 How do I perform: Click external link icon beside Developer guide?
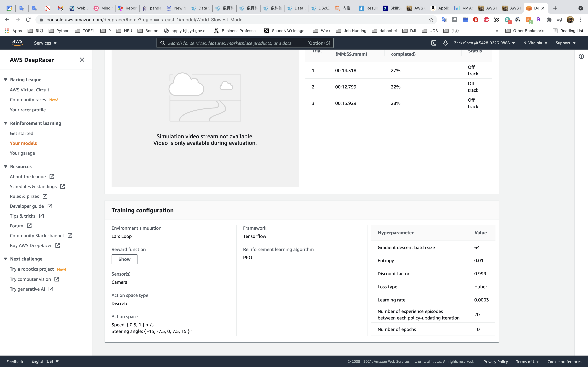click(50, 206)
